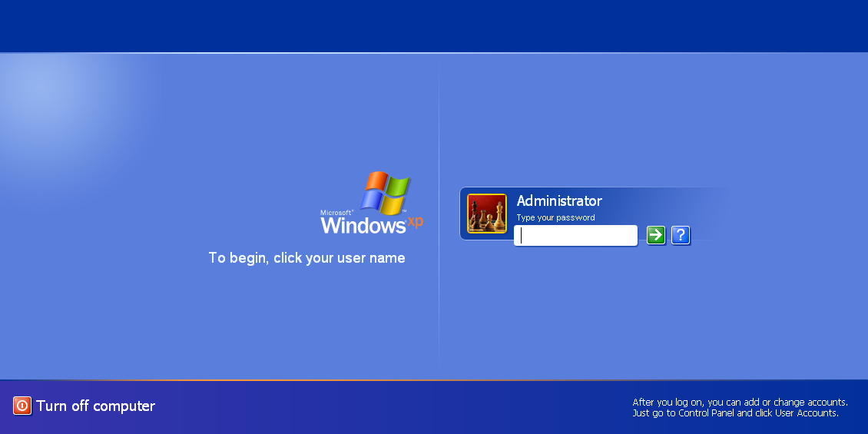The height and width of the screenshot is (434, 868).
Task: Click the Administrator user name
Action: (x=559, y=200)
